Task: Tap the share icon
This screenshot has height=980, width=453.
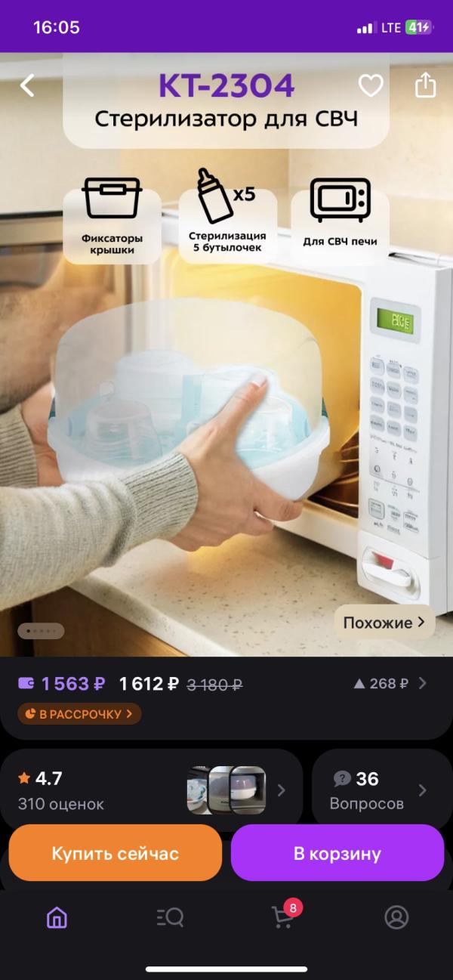Action: click(426, 85)
